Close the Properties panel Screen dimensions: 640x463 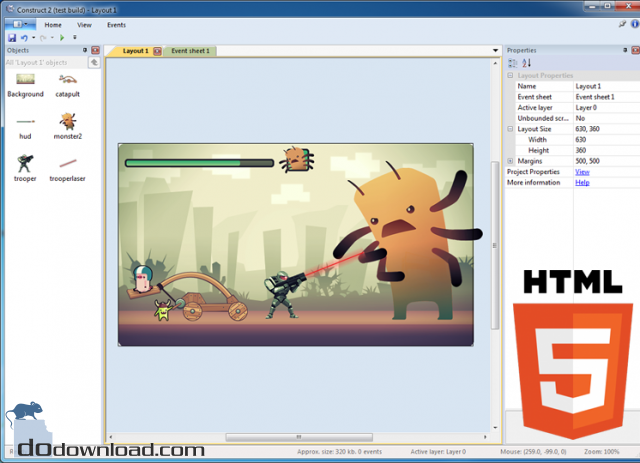click(x=636, y=50)
